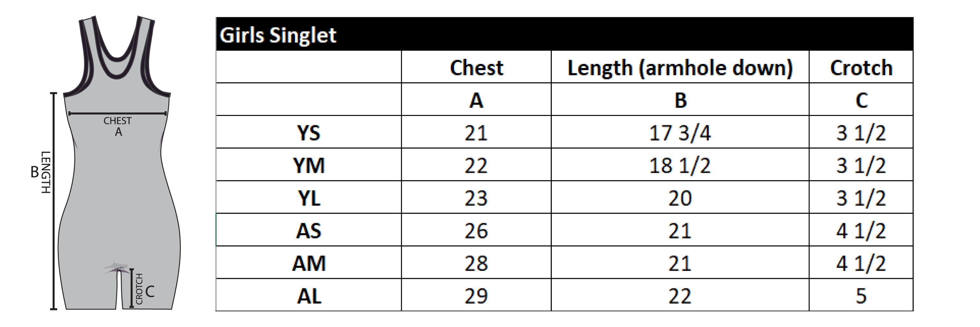Select the YL size row label
This screenshot has width=980, height=327.
tap(308, 198)
